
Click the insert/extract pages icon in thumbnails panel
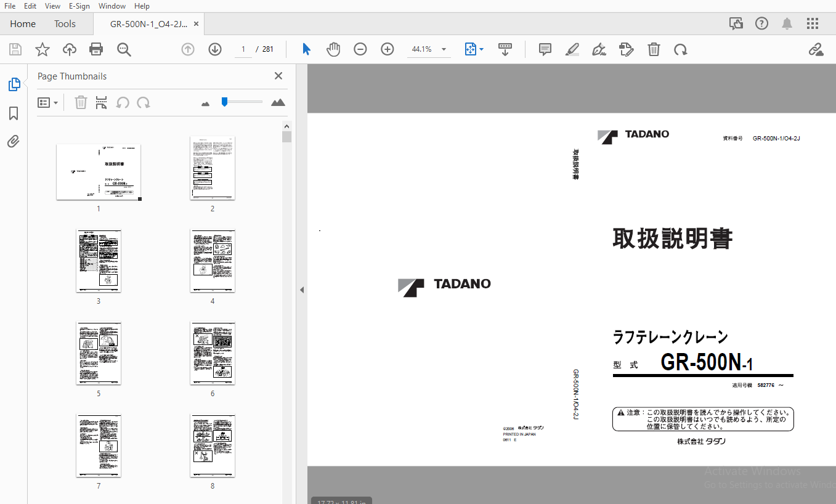pyautogui.click(x=102, y=103)
